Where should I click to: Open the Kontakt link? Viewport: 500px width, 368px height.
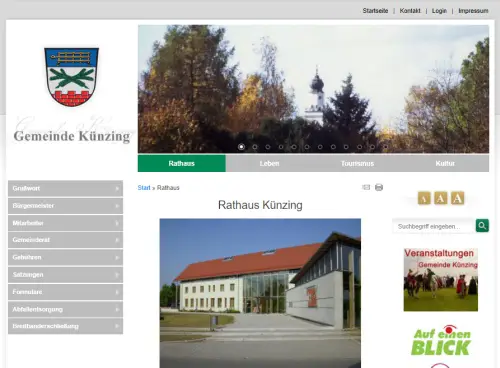pyautogui.click(x=410, y=11)
